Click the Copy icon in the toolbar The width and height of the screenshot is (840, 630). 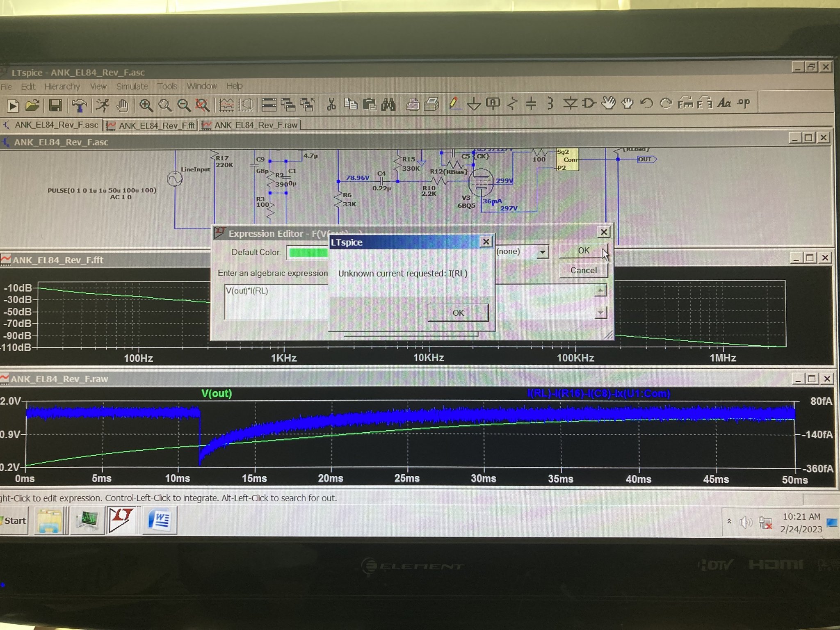[x=350, y=104]
